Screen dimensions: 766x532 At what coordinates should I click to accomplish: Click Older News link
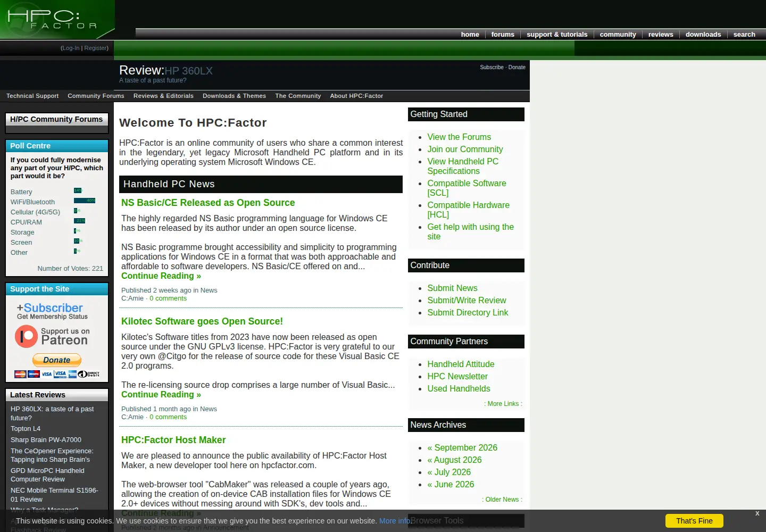click(x=502, y=500)
